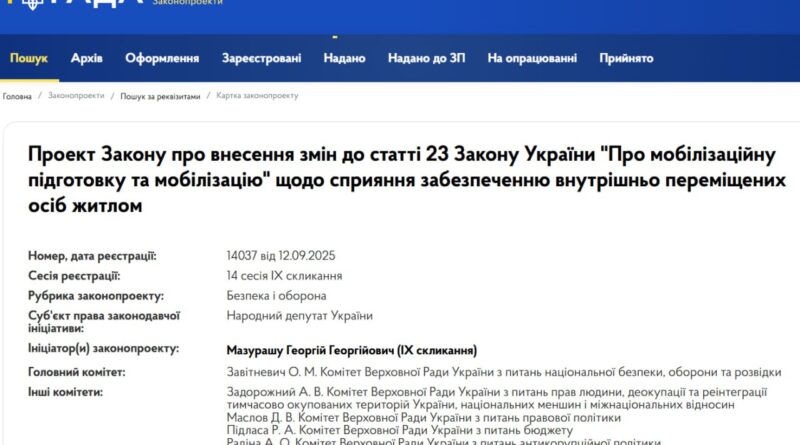Image resolution: width=800 pixels, height=445 pixels.
Task: Click the Маслов Д. В. committee entry
Action: pos(423,417)
